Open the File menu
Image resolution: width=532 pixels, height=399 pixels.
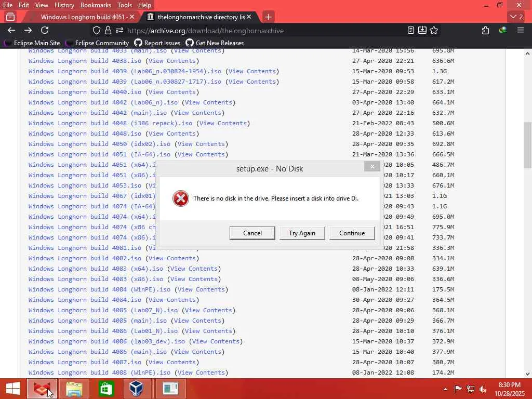(7, 5)
